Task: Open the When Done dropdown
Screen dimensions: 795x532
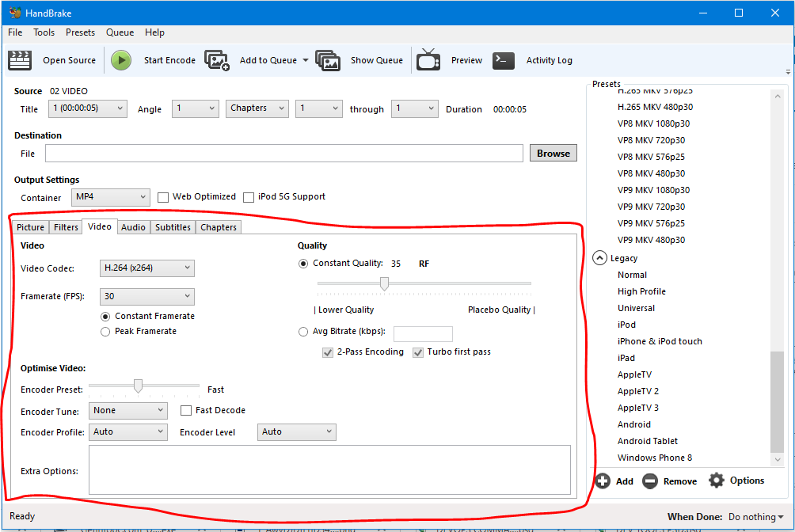Action: tap(756, 517)
